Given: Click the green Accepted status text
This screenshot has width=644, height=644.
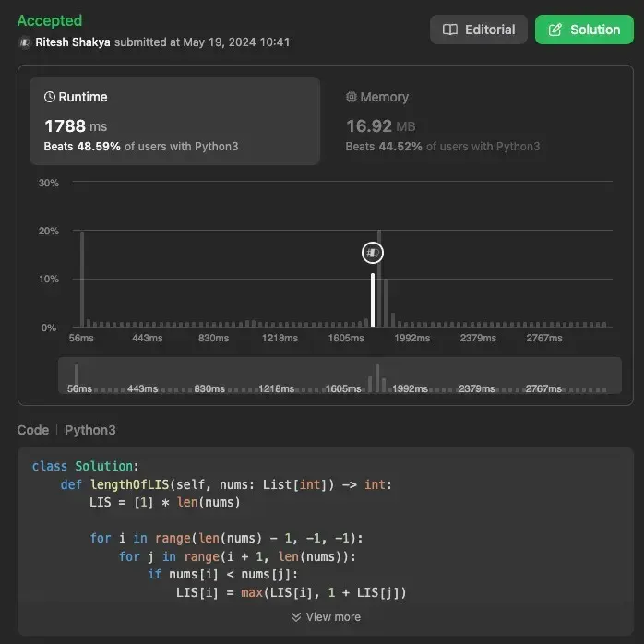Looking at the screenshot, I should pos(50,20).
